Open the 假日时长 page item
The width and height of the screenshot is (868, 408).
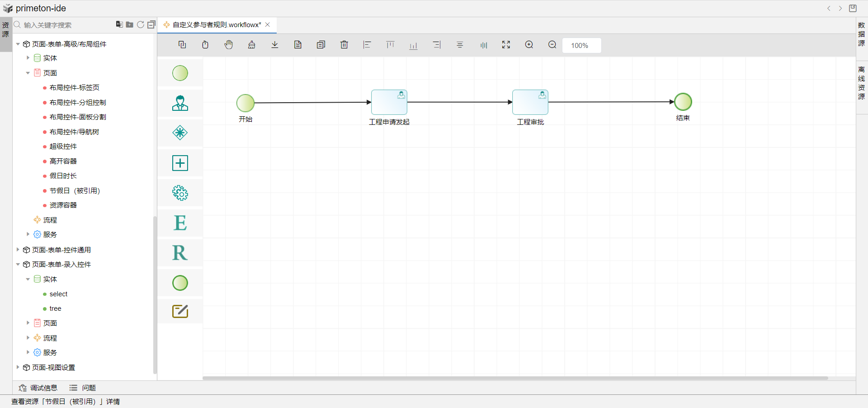pyautogui.click(x=63, y=176)
